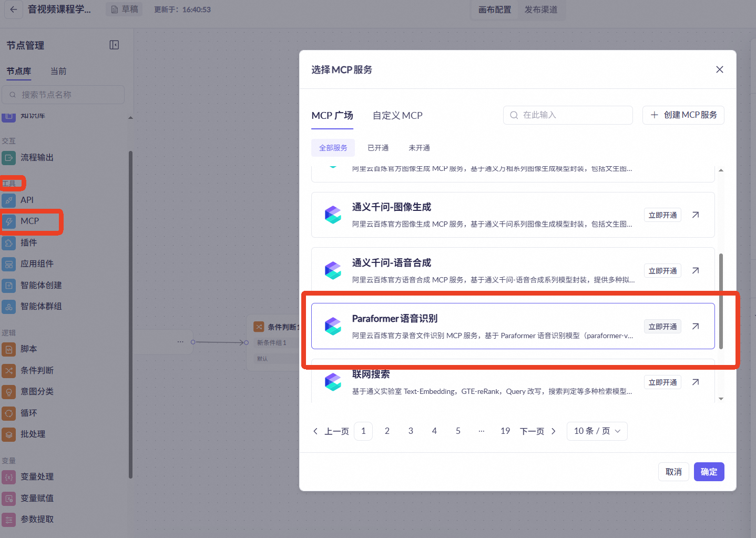Viewport: 756px width, 538px height.
Task: Open the 发布渠道 tab
Action: (541, 9)
